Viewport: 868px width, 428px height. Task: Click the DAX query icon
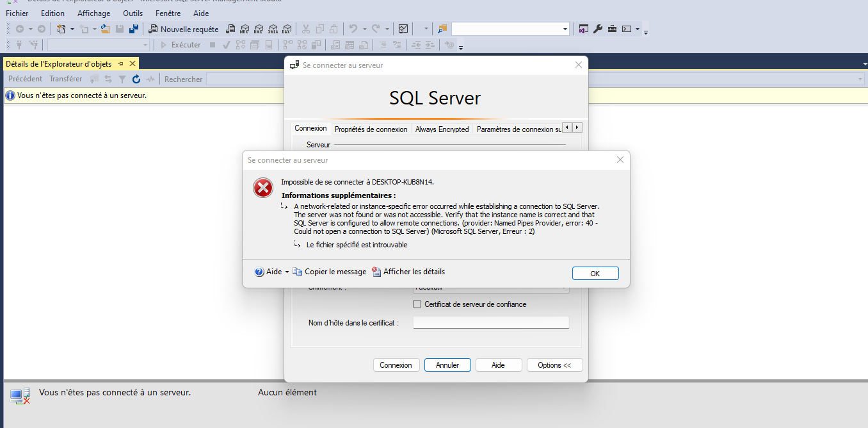[x=287, y=29]
